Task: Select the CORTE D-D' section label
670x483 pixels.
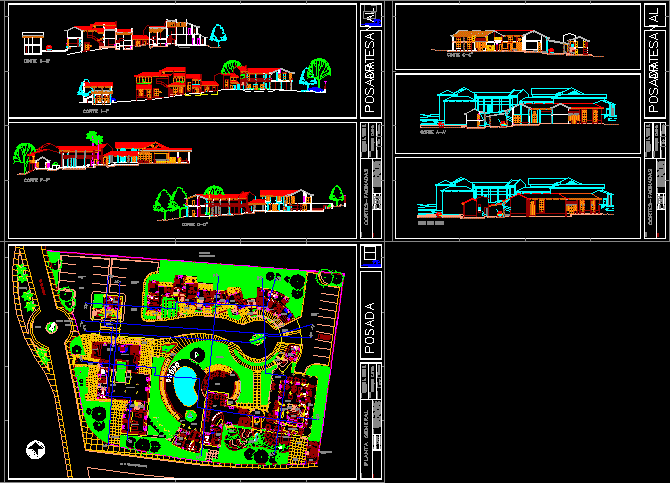Action: coord(193,224)
